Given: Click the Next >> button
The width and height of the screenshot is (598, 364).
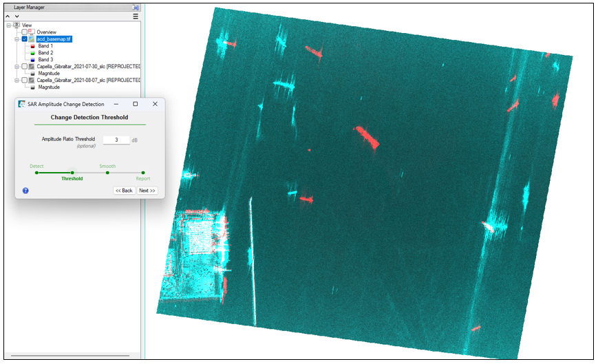Looking at the screenshot, I should pos(147,191).
